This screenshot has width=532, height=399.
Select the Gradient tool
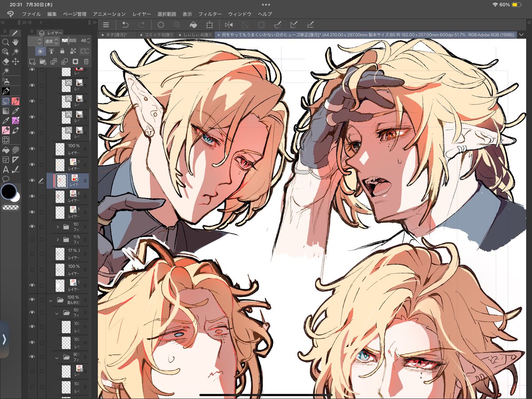[6, 111]
